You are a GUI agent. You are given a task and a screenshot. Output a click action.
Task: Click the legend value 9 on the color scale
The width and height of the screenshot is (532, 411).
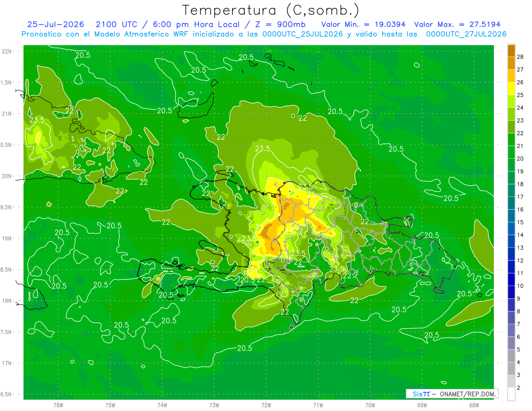click(519, 299)
